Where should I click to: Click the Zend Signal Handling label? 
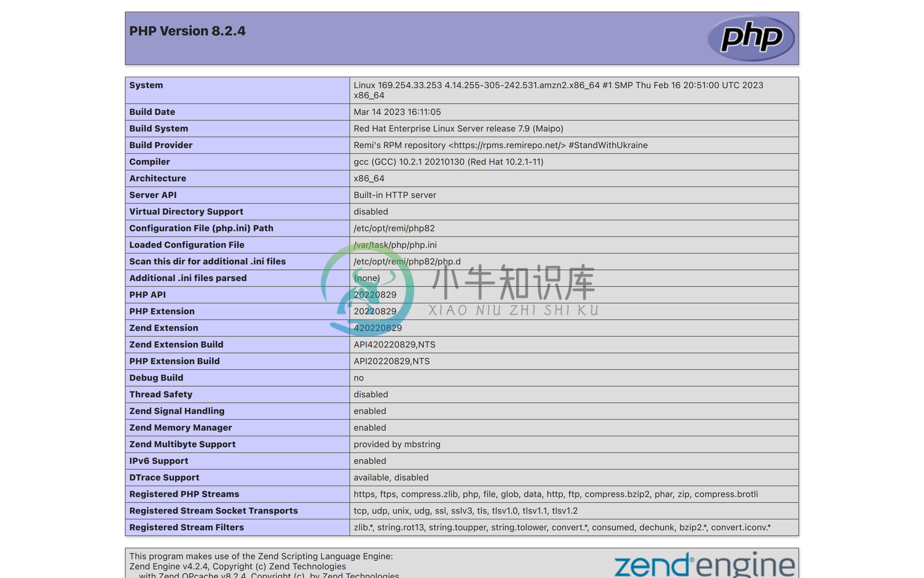click(177, 411)
